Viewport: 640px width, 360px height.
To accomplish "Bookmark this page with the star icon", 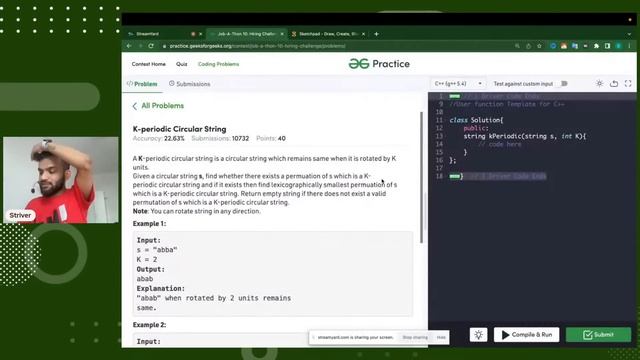I will click(x=539, y=46).
